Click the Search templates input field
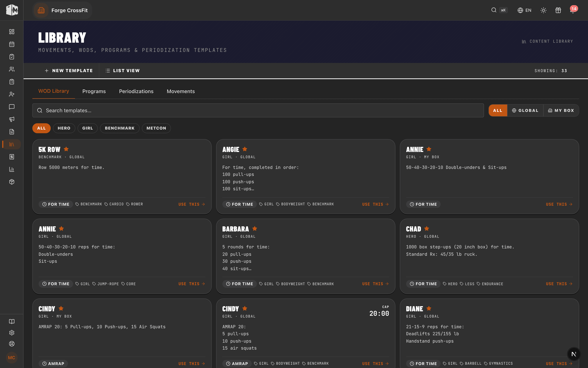588x368 pixels. click(x=258, y=111)
